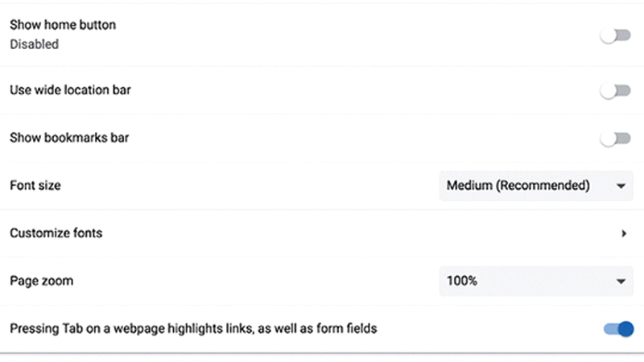Toggle the Show home button switch
Image resolution: width=644 pixels, height=362 pixels.
tap(616, 35)
